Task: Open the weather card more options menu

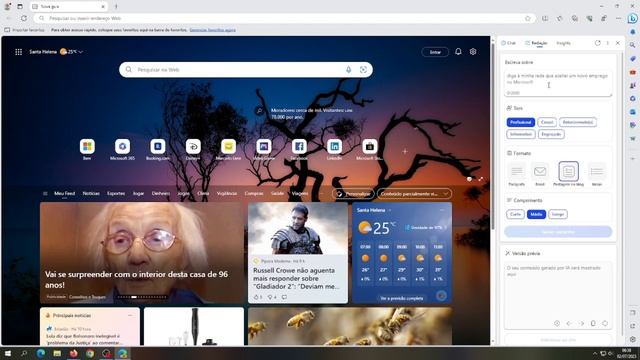Action: [442, 210]
